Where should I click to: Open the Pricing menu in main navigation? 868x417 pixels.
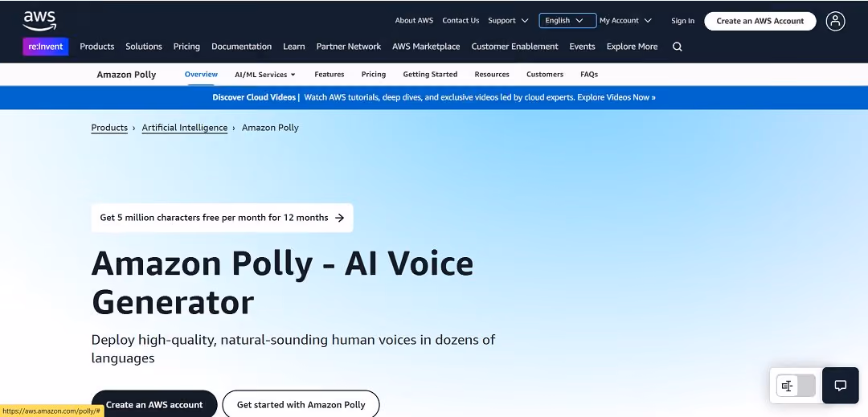tap(186, 47)
